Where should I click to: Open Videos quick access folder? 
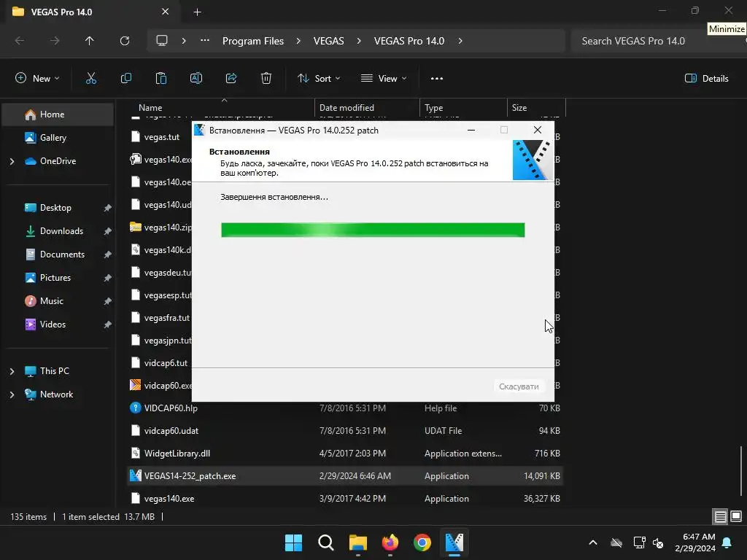tap(58, 324)
